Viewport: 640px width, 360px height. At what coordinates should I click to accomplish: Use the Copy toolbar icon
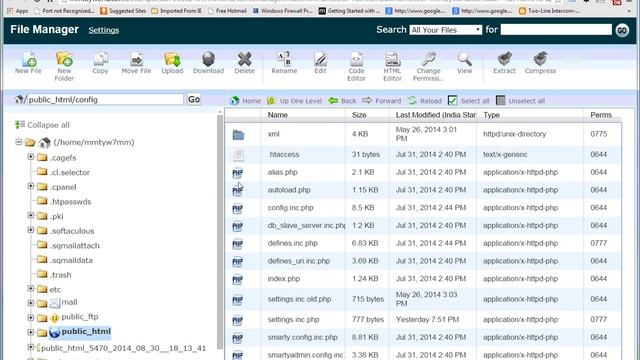tap(100, 62)
